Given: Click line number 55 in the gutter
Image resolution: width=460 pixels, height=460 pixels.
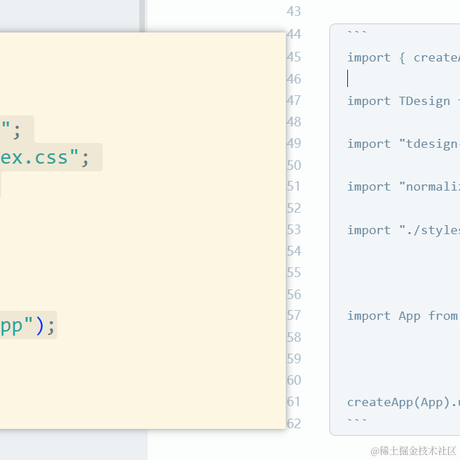Looking at the screenshot, I should point(294,273).
